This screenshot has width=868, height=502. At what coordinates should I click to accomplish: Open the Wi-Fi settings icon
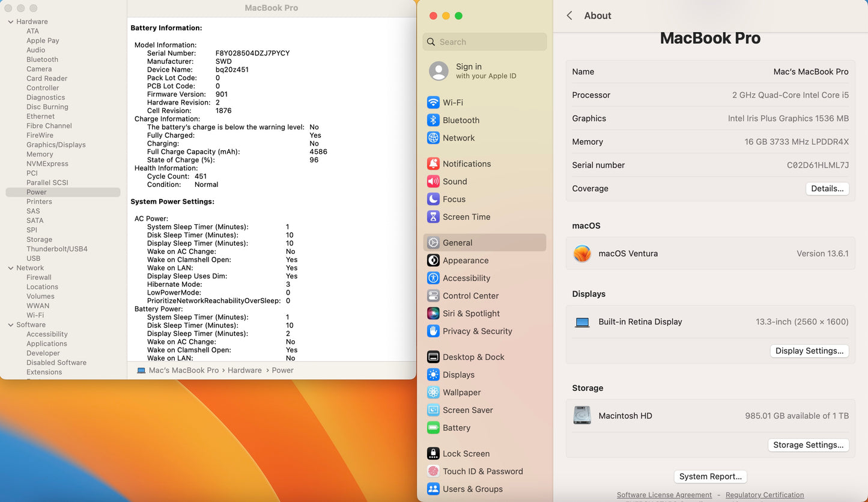433,103
